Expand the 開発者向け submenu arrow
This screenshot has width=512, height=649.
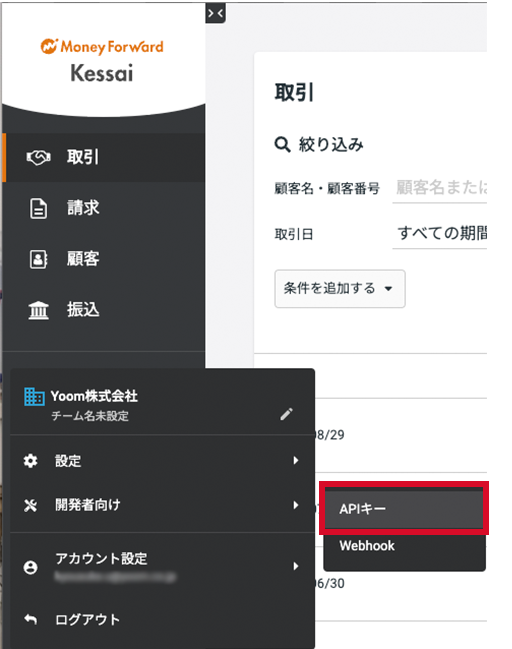coord(296,505)
